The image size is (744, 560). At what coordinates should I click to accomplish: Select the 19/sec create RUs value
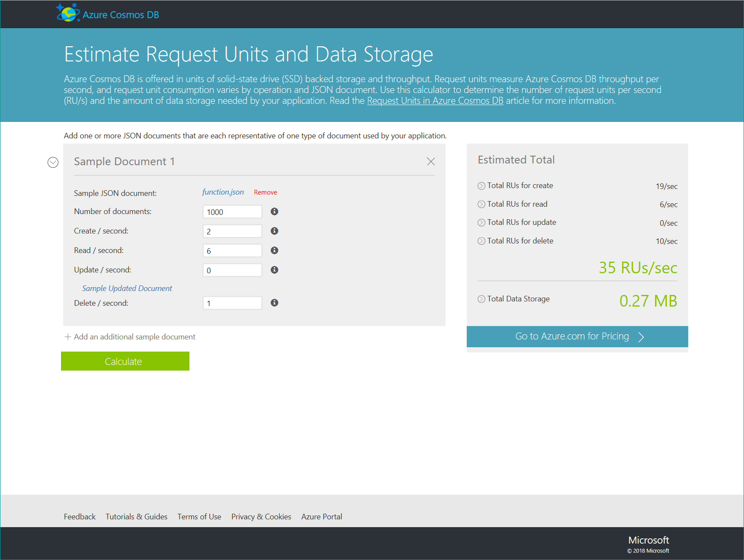pos(667,186)
